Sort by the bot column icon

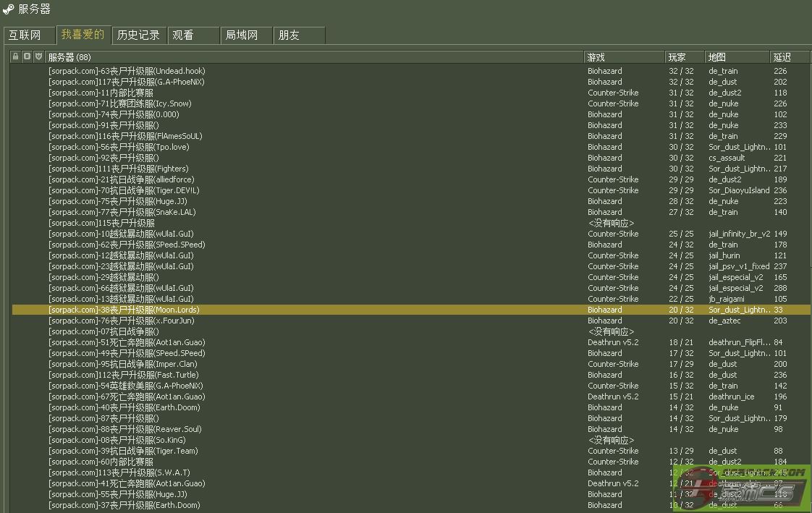pyautogui.click(x=27, y=56)
